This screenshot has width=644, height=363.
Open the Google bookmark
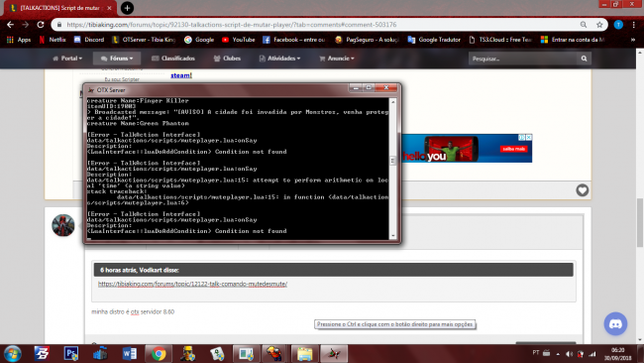(x=199, y=40)
